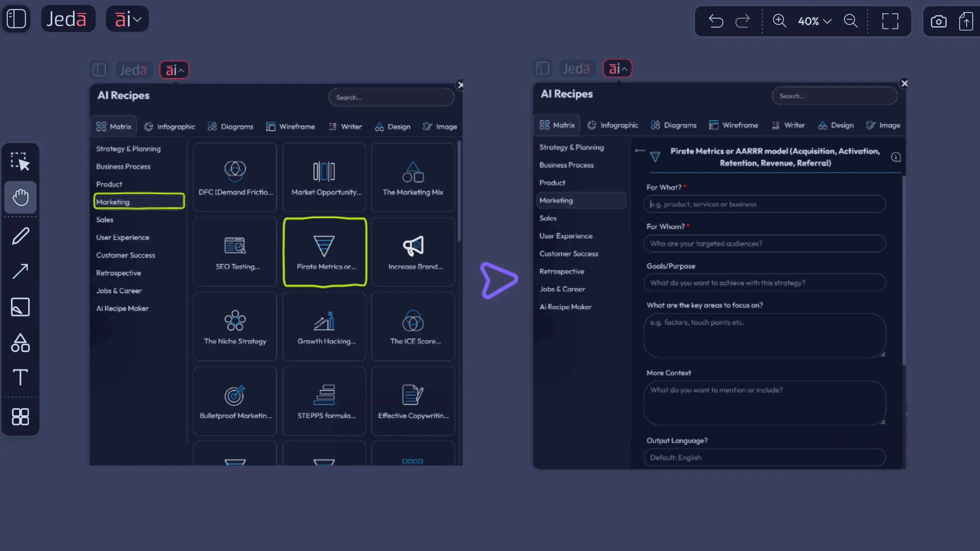This screenshot has height=551, width=980.
Task: Open the Ai Recipe Maker entry
Action: [122, 308]
